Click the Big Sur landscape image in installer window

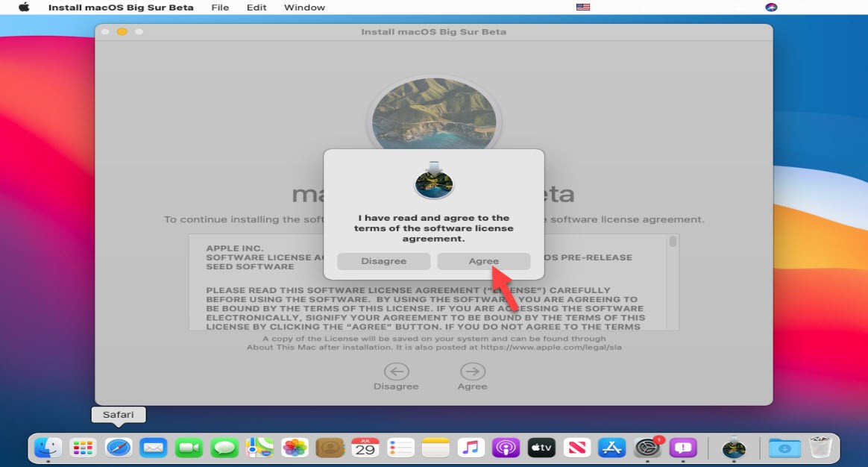(434, 113)
